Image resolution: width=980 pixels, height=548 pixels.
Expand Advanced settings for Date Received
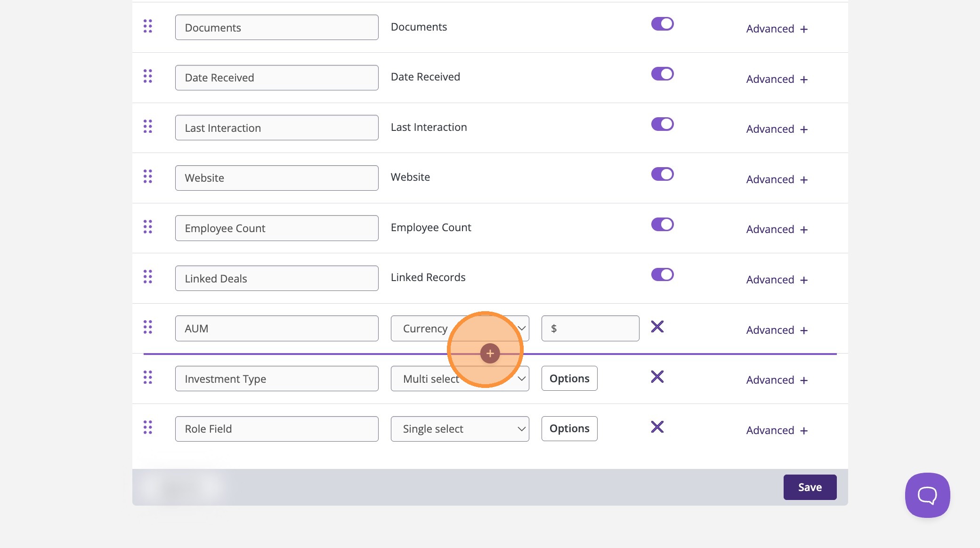click(777, 79)
